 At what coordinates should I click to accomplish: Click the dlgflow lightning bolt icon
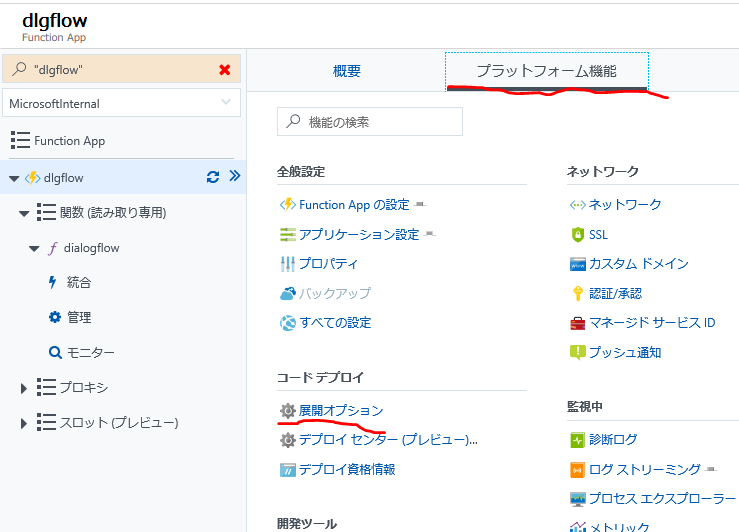pos(32,178)
